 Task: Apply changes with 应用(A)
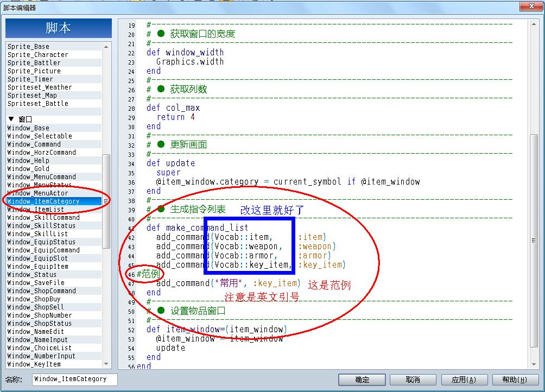click(464, 380)
